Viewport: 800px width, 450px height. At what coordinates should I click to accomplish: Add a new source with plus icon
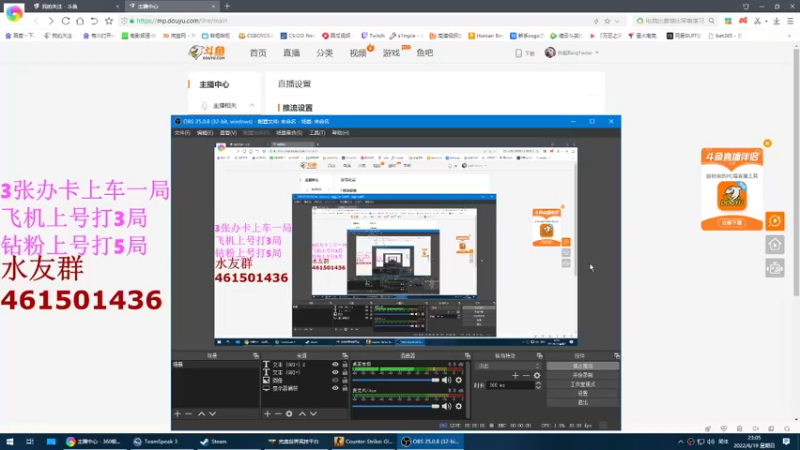point(267,414)
